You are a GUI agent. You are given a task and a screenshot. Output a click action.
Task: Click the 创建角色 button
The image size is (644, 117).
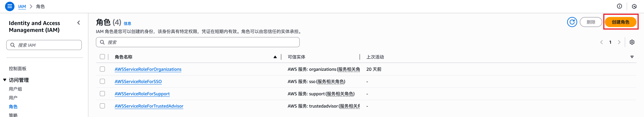pyautogui.click(x=620, y=22)
